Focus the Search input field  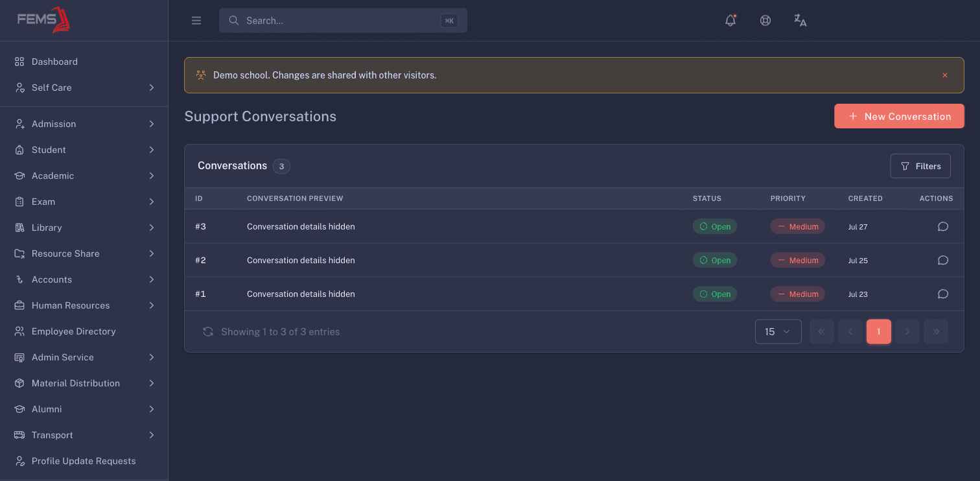[x=343, y=21]
